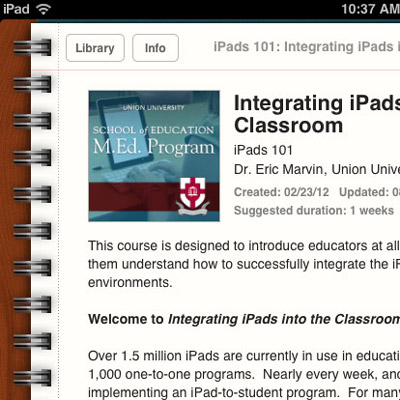This screenshot has width=400, height=400.
Task: Tap the iPads 101 subtitle text
Action: [263, 150]
